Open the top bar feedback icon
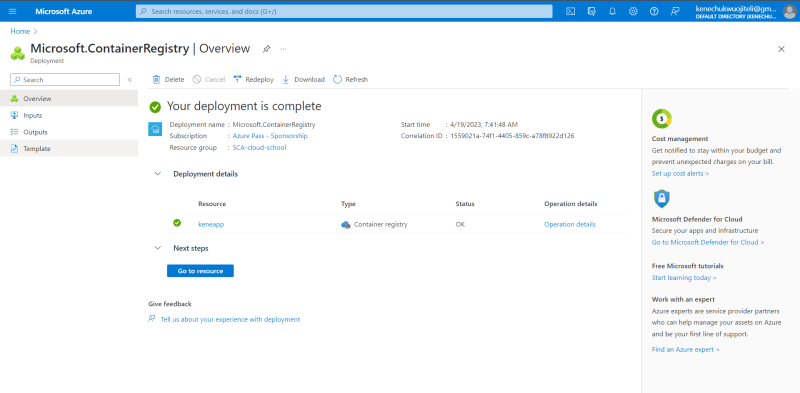Image resolution: width=800 pixels, height=393 pixels. [675, 11]
